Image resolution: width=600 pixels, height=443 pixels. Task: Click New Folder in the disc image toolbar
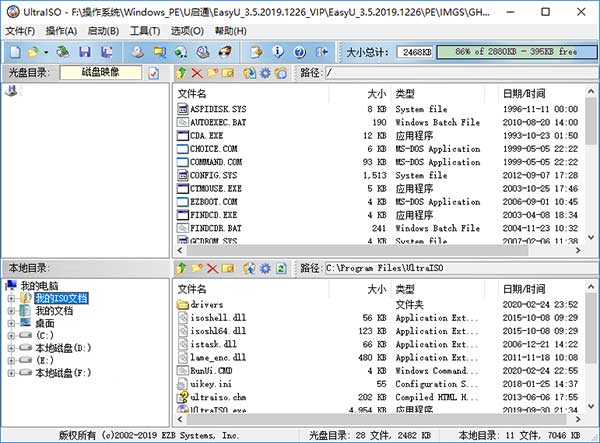[x=212, y=73]
